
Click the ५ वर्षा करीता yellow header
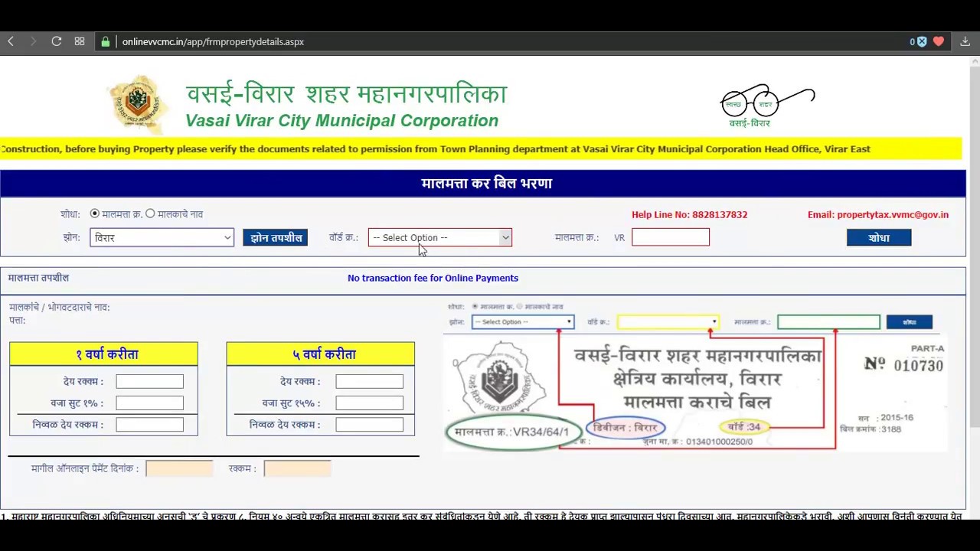[321, 354]
